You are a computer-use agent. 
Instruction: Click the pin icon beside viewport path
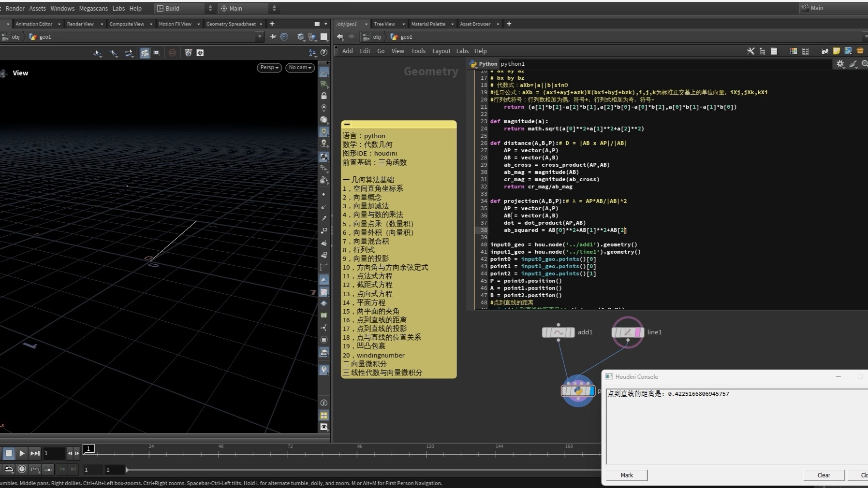(273, 37)
